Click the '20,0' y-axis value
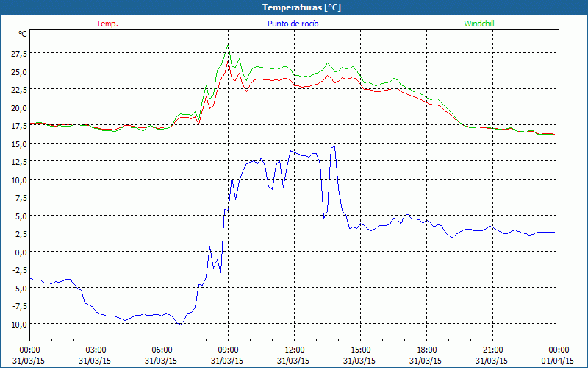This screenshot has height=368, width=588. [20, 107]
